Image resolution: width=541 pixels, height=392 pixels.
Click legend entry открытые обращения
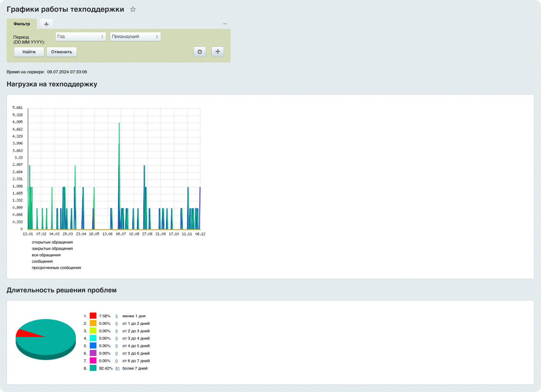pyautogui.click(x=52, y=242)
